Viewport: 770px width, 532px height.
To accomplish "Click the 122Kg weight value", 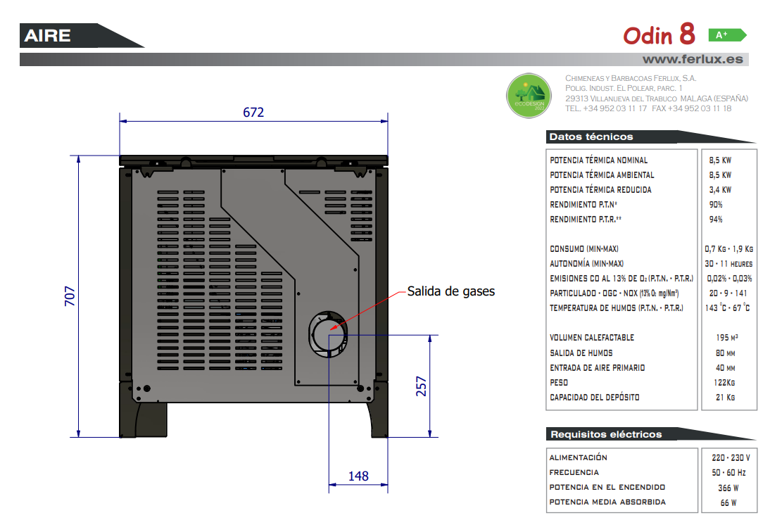I will pos(724,382).
